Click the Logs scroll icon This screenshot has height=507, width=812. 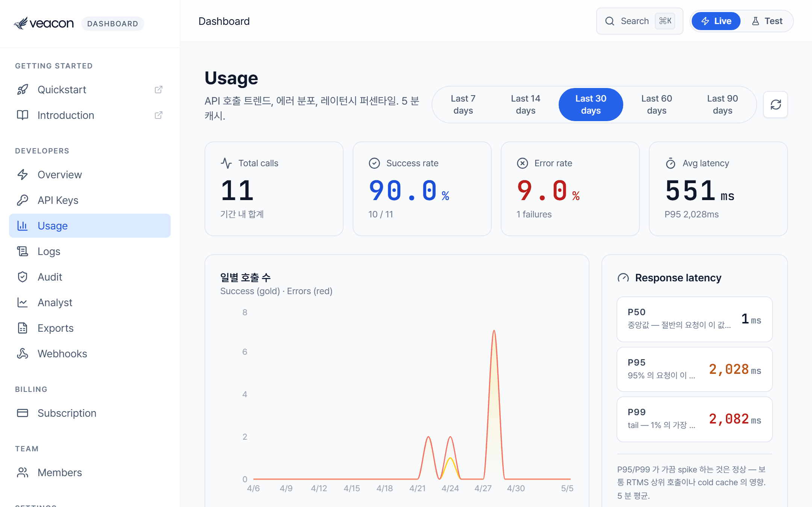[x=23, y=251]
